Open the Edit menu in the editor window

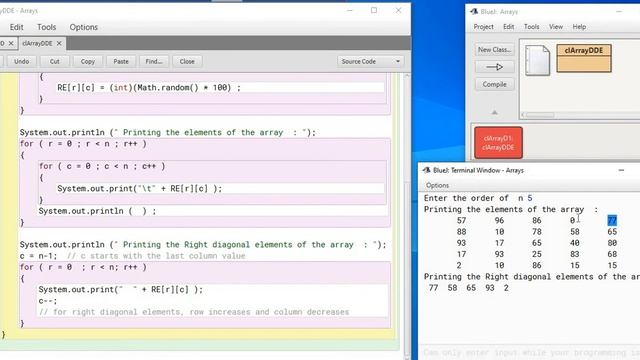point(16,27)
